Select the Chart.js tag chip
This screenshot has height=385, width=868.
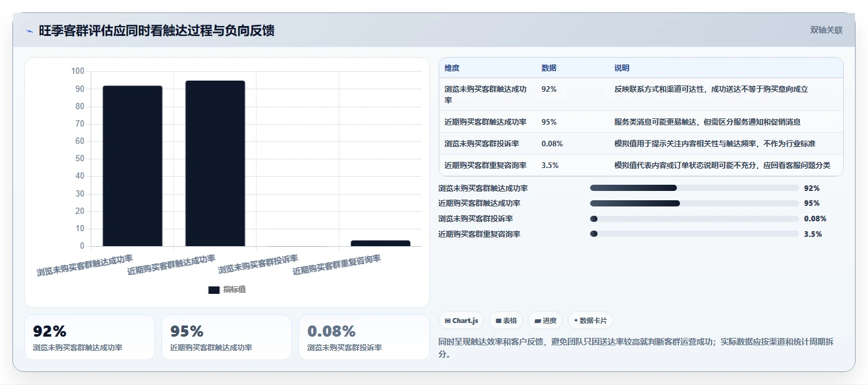462,321
